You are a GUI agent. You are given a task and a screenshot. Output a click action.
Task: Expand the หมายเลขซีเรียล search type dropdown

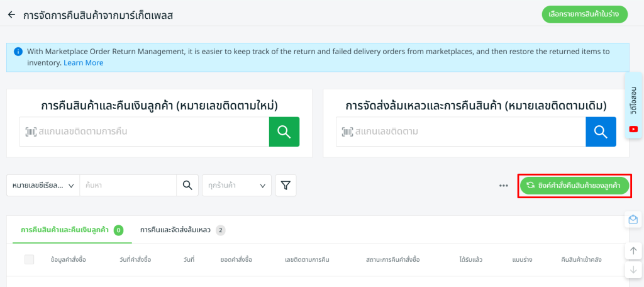click(x=43, y=186)
